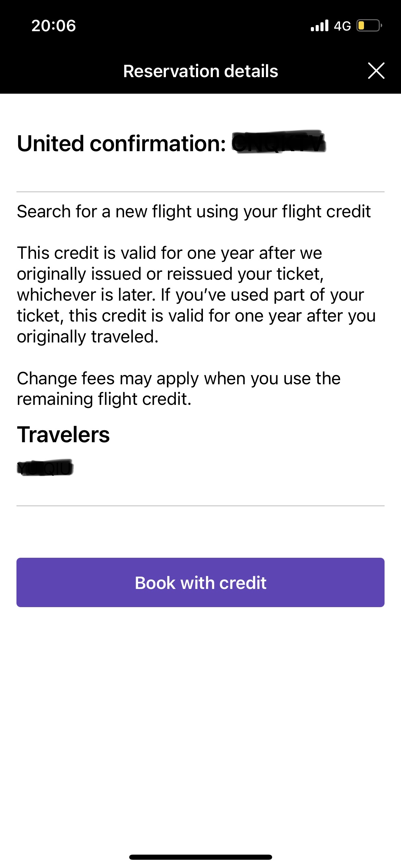Image resolution: width=401 pixels, height=868 pixels.
Task: Close the Reservation details screen
Action: (x=376, y=71)
